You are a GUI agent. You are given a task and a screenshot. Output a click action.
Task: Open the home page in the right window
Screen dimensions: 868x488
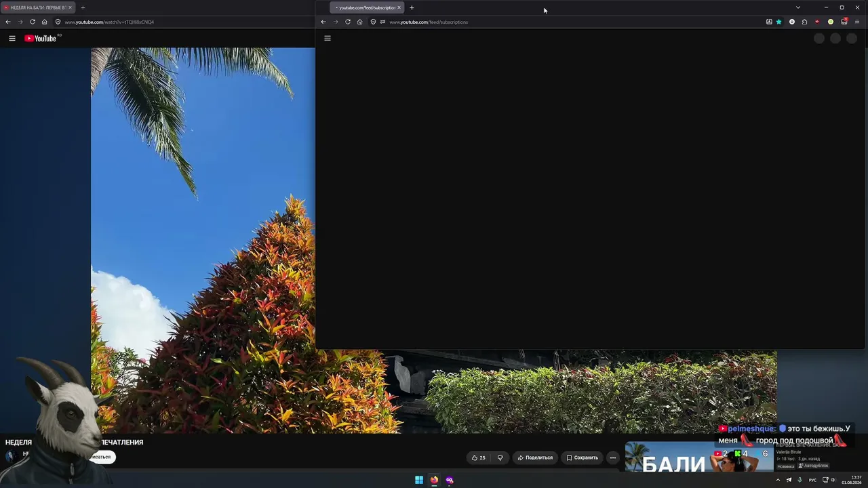point(360,22)
